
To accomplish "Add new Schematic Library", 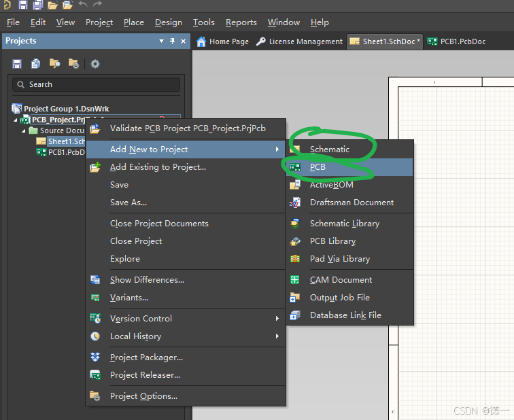I will pos(349,224).
